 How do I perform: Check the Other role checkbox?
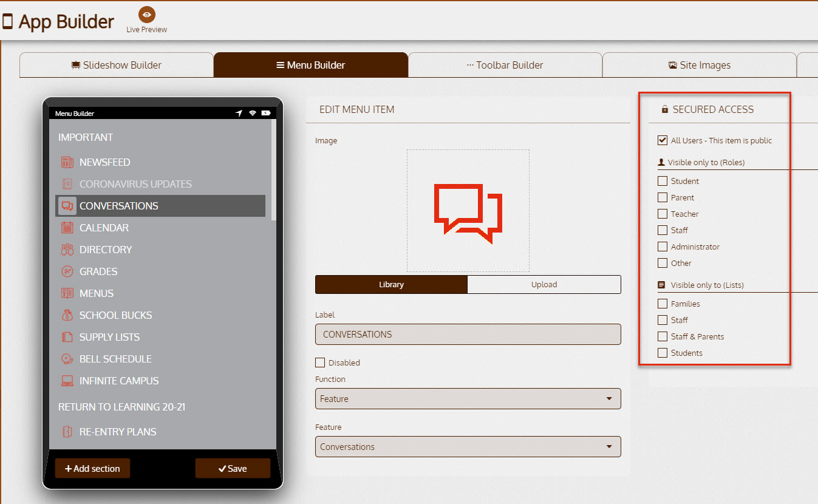pos(663,263)
